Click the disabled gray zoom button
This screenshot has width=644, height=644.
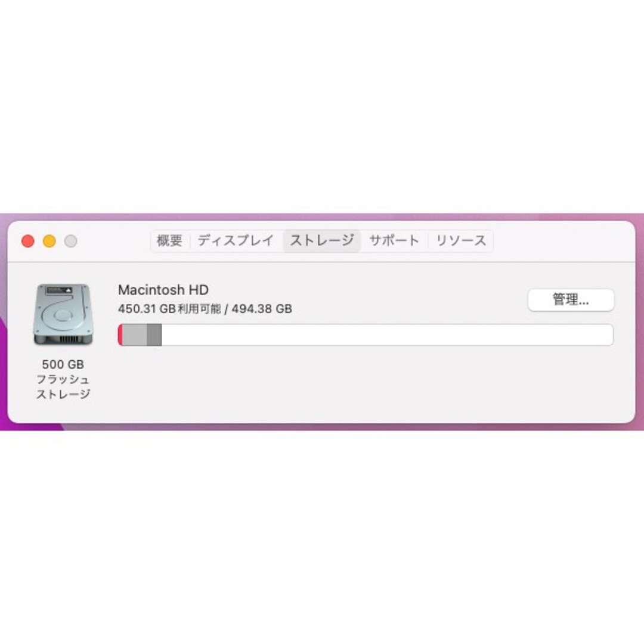(70, 241)
